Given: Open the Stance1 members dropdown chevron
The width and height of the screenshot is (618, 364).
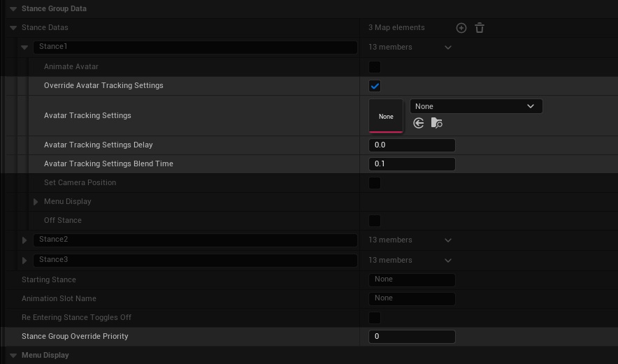Looking at the screenshot, I should (x=448, y=48).
